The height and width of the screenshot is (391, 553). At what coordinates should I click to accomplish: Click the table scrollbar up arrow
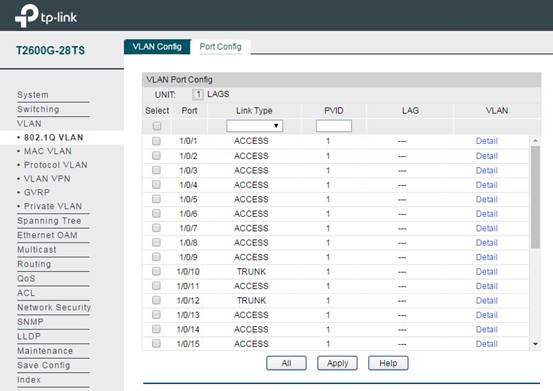click(535, 141)
